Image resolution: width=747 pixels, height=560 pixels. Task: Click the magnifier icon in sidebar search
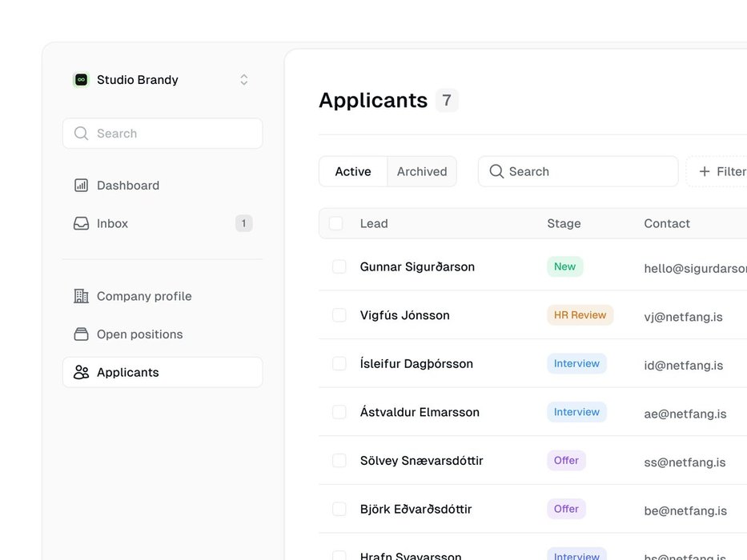click(x=81, y=134)
